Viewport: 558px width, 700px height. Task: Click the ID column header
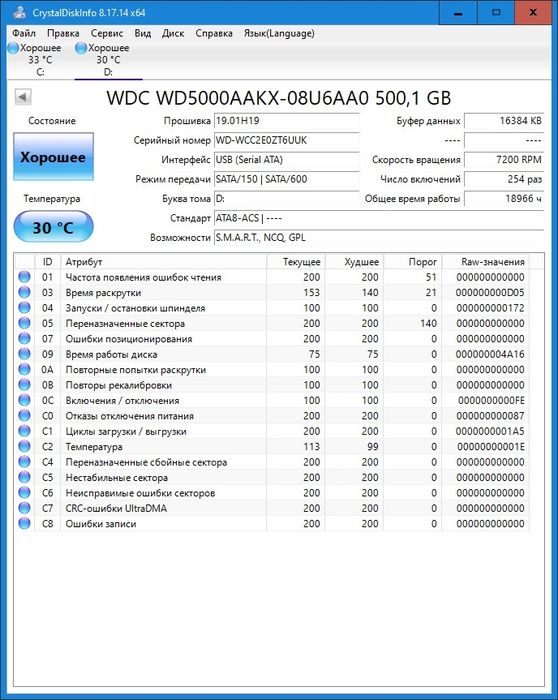click(x=47, y=262)
